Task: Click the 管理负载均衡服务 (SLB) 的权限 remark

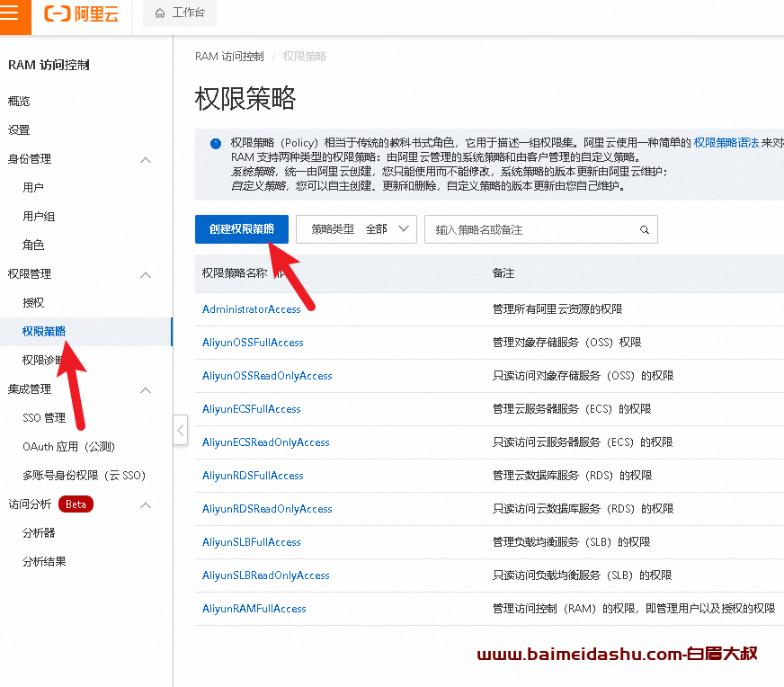Action: pyautogui.click(x=572, y=542)
